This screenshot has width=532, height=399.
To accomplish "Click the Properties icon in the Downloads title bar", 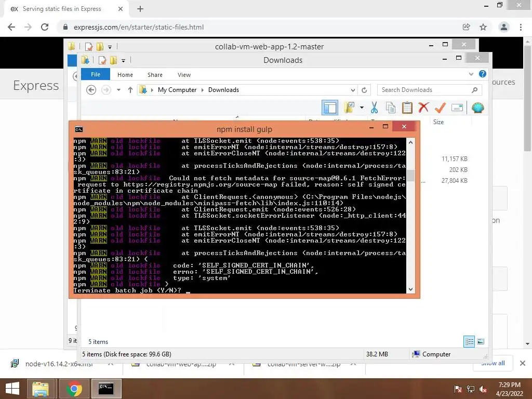I will [x=102, y=60].
